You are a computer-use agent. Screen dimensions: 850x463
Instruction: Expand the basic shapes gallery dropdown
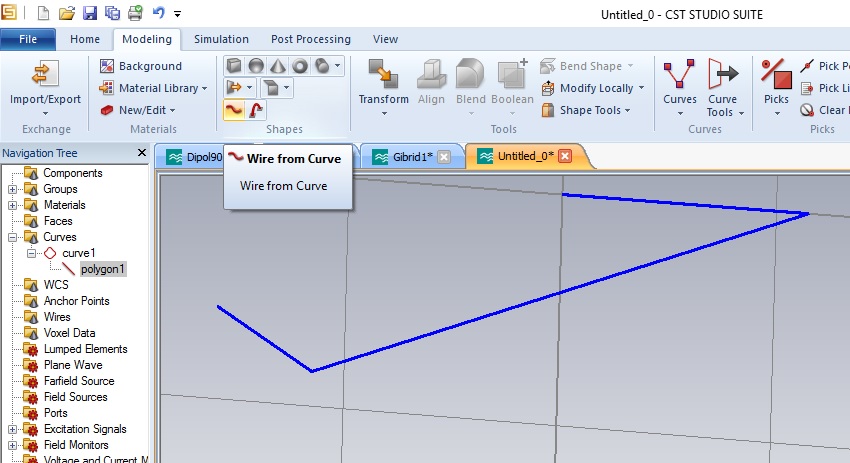tap(337, 66)
